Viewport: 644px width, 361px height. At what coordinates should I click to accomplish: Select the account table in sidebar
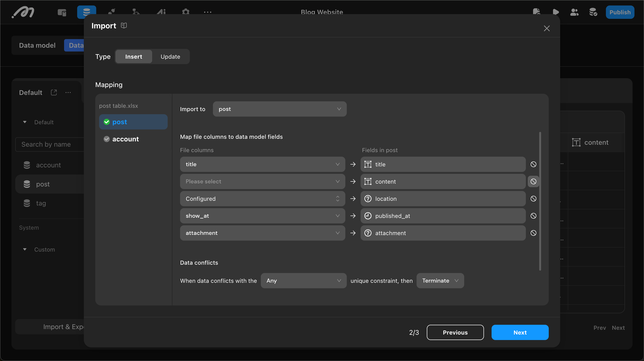pos(50,165)
